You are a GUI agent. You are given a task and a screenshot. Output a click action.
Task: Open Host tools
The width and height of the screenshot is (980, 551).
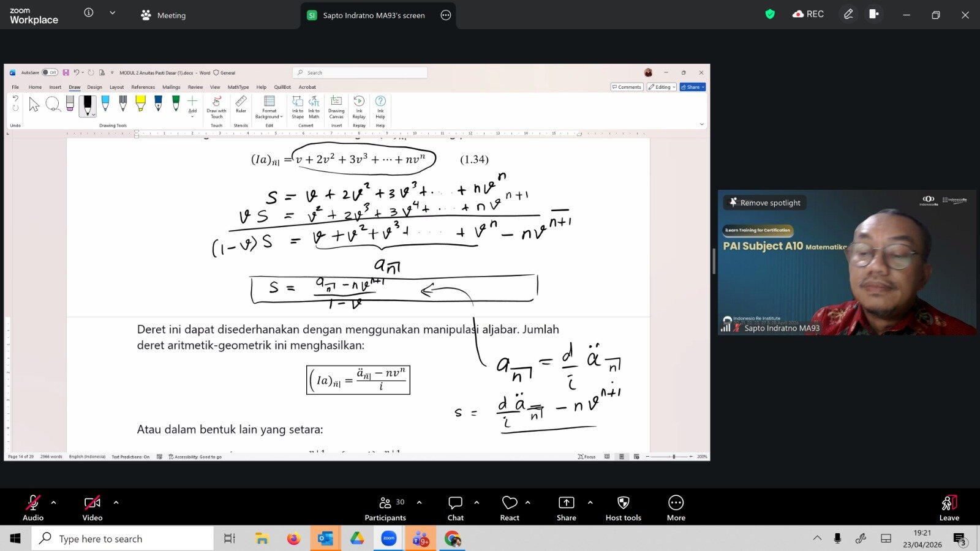coord(624,508)
